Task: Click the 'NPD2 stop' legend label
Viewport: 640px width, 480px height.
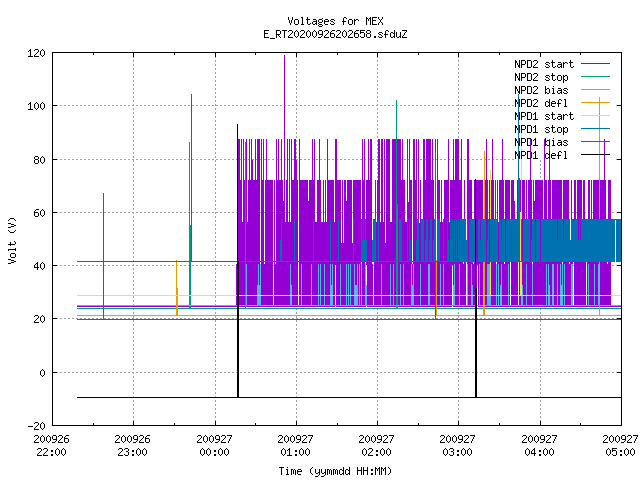Action: (541, 77)
